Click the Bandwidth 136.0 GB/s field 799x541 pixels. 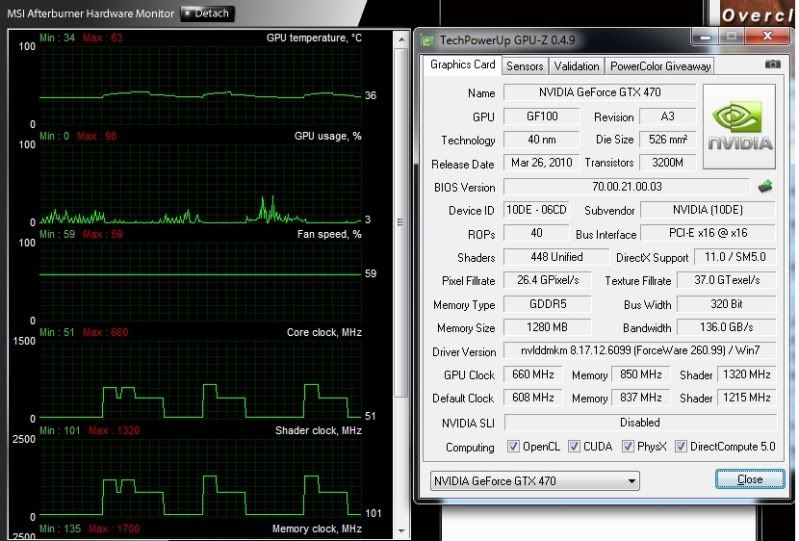(726, 327)
